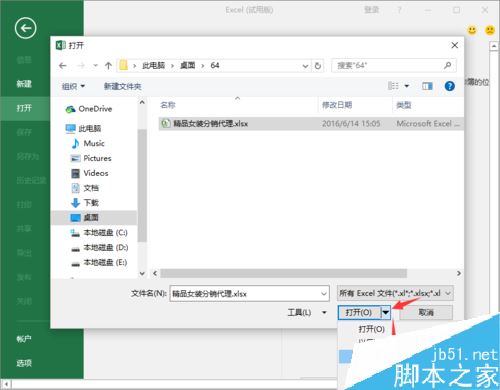Click the file list horizontal scrollbar
Image resolution: width=500 pixels, height=390 pixels.
pos(284,273)
